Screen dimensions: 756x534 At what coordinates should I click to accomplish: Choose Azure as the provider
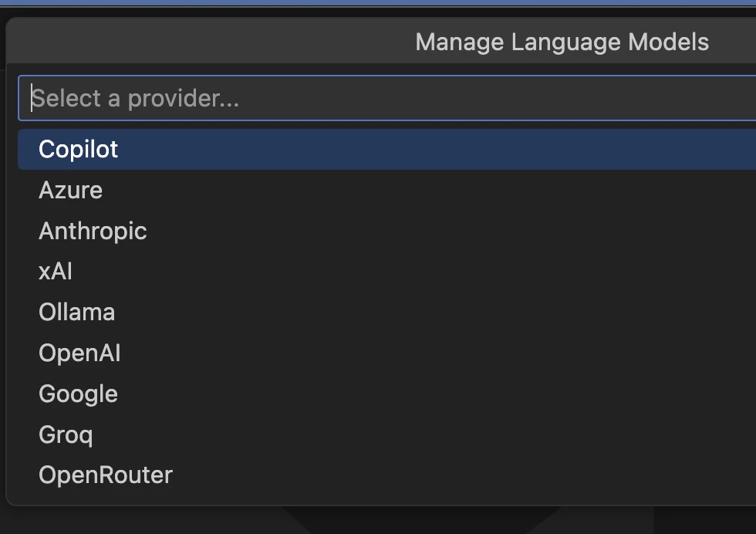coord(71,190)
